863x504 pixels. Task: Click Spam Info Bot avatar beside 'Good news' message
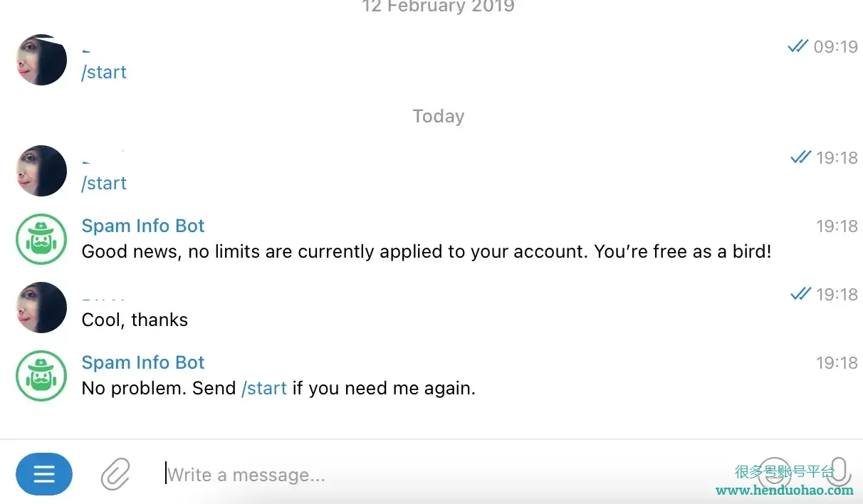41,239
